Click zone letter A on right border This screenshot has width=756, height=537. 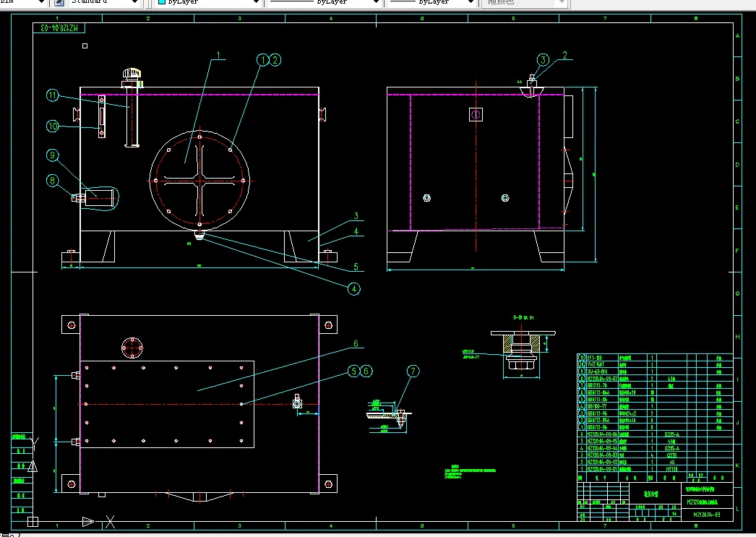click(x=738, y=35)
